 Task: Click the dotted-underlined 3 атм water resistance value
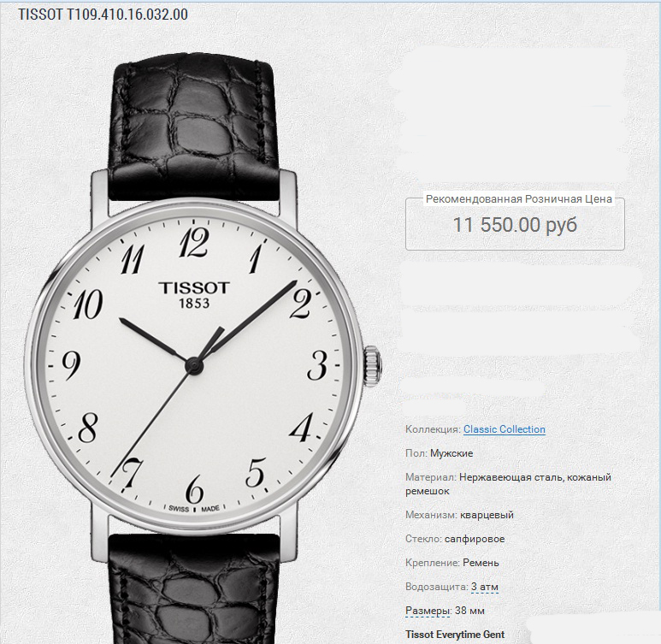pos(484,587)
